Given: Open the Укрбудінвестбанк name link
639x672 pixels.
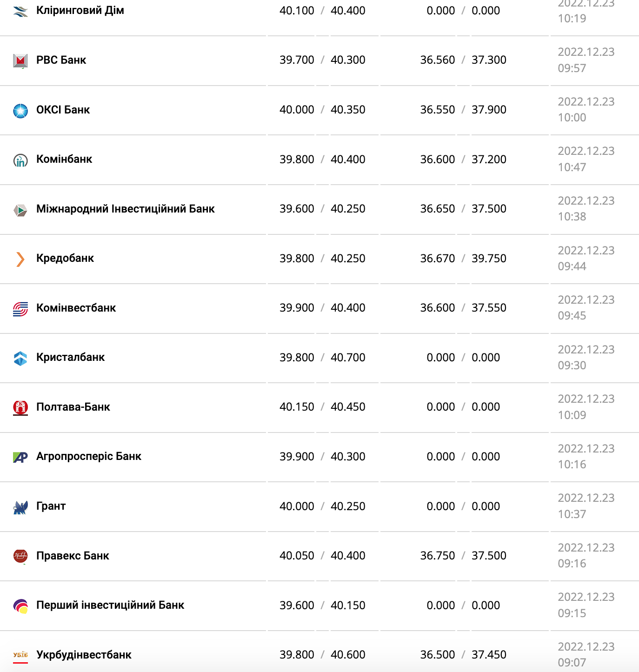Looking at the screenshot, I should click(84, 655).
